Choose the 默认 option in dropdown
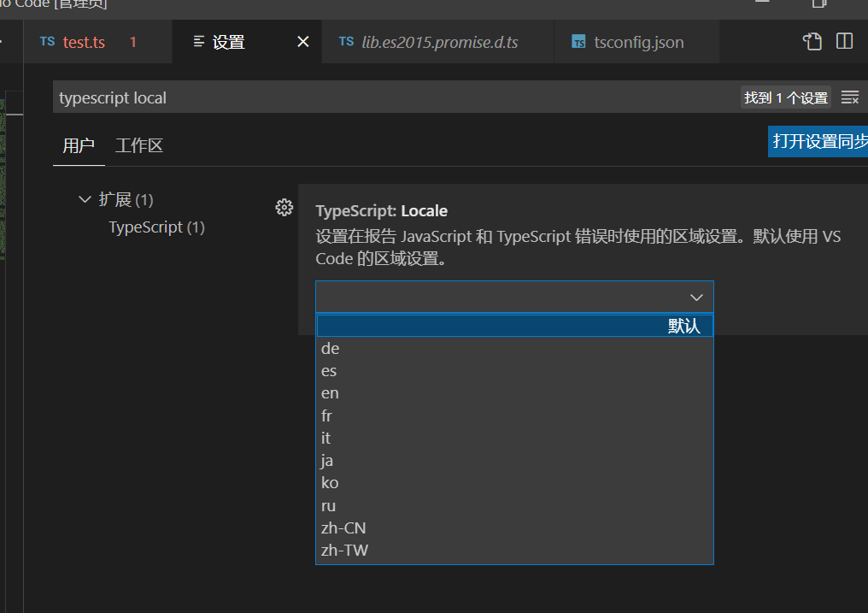The height and width of the screenshot is (613, 868). click(514, 326)
